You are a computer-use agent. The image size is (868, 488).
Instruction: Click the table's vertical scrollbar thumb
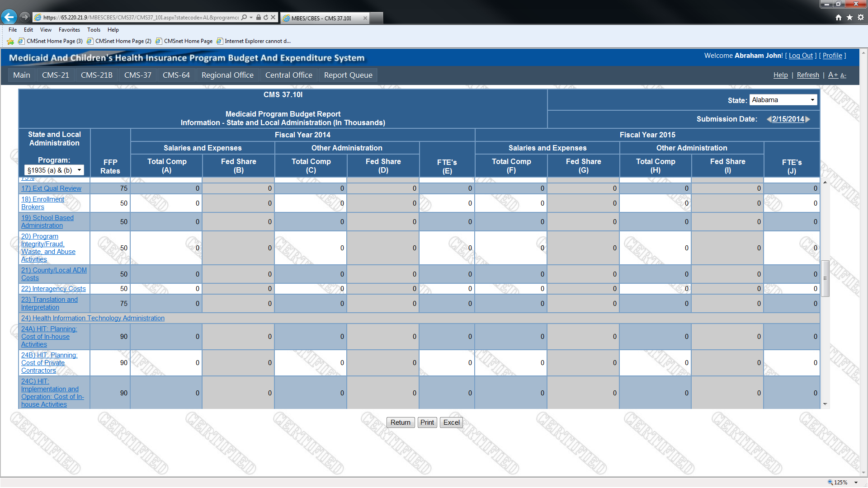pyautogui.click(x=825, y=278)
